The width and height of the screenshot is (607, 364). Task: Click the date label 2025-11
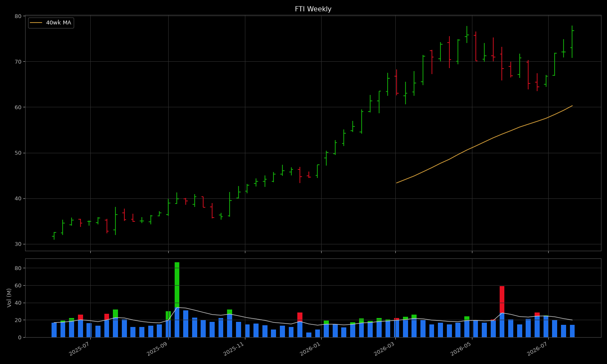(x=235, y=348)
